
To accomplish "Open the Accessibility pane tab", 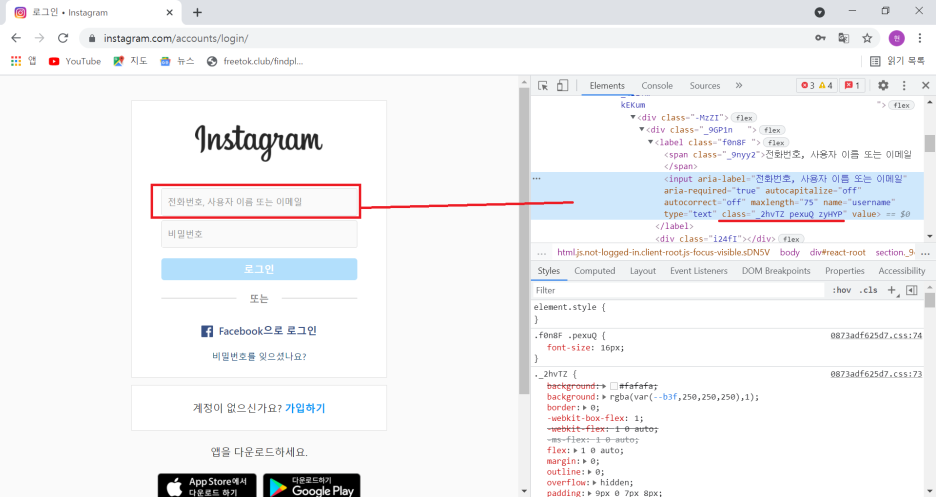I will click(x=901, y=271).
